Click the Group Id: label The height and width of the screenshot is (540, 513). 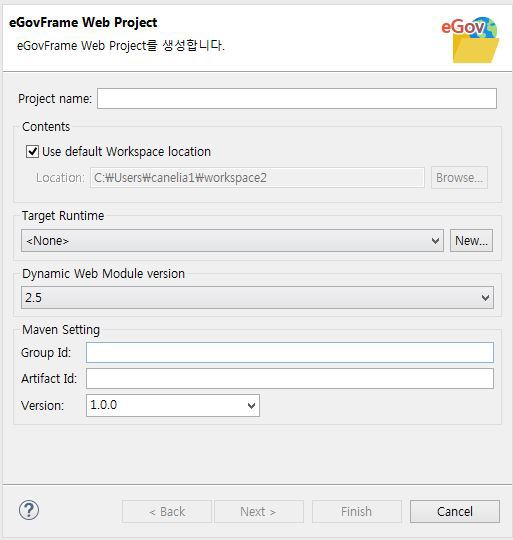pyautogui.click(x=46, y=353)
